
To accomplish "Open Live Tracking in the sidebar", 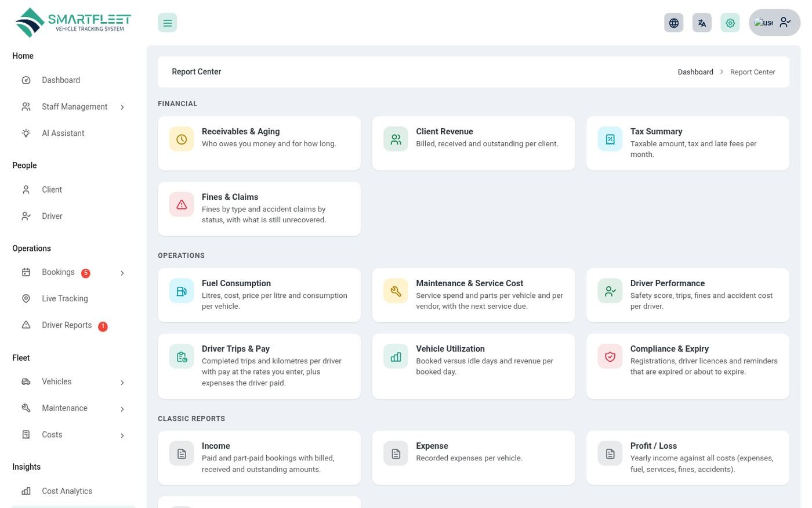I will tap(73, 298).
